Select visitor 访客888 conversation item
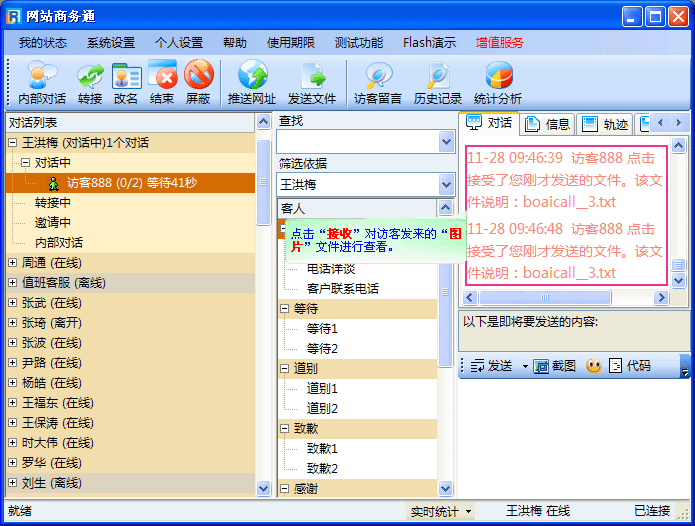 130,183
